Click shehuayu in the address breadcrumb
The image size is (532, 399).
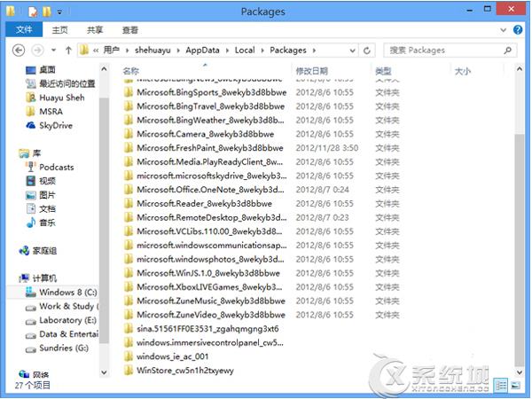pyautogui.click(x=153, y=51)
